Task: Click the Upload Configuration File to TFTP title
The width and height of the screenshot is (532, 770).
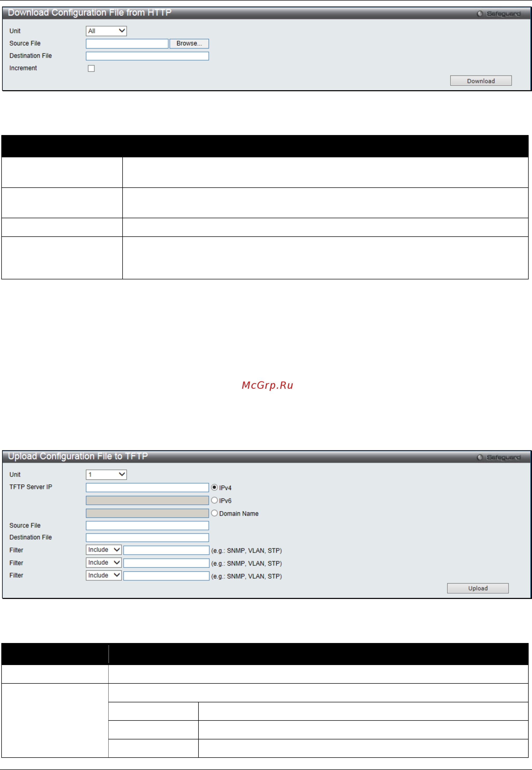Action: 78,456
